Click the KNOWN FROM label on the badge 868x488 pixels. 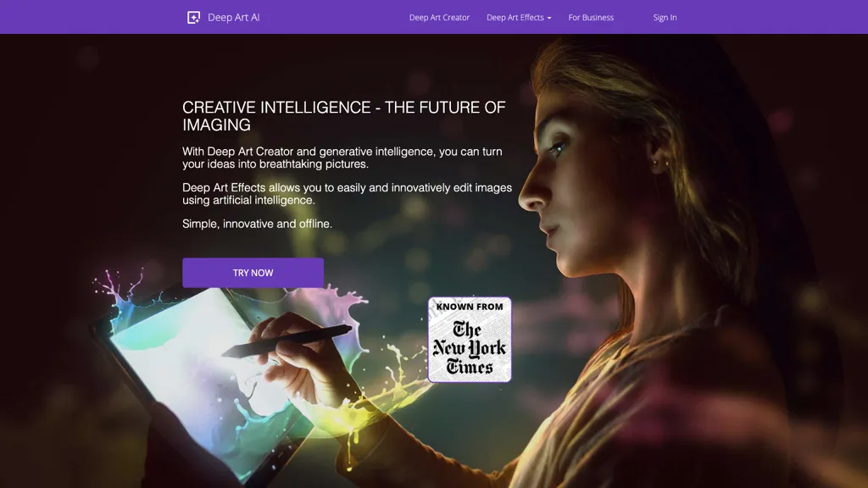tap(470, 307)
